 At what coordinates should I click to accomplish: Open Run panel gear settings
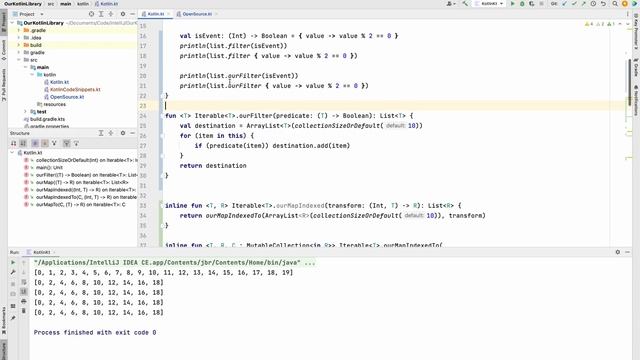[x=618, y=252]
